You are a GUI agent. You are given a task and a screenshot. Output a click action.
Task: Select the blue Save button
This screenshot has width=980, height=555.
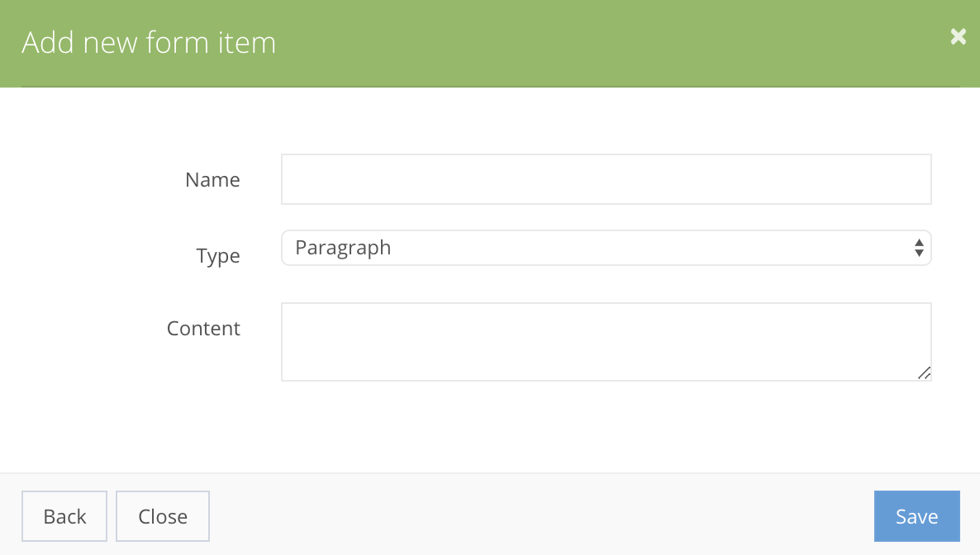pyautogui.click(x=916, y=515)
